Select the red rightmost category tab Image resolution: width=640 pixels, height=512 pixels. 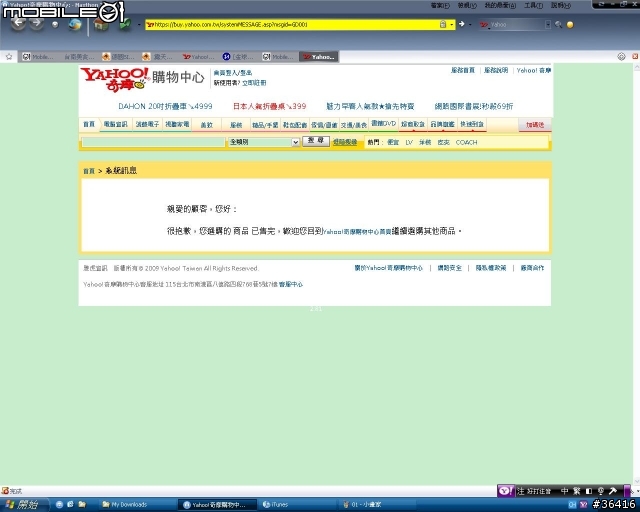[535, 125]
